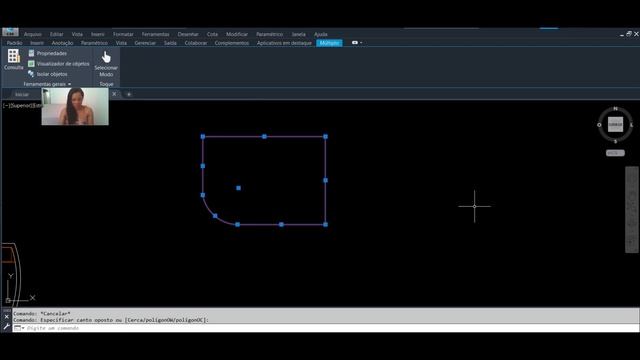Screen dimensions: 640x360
Task: Click the Toque panel label
Action: 107,84
